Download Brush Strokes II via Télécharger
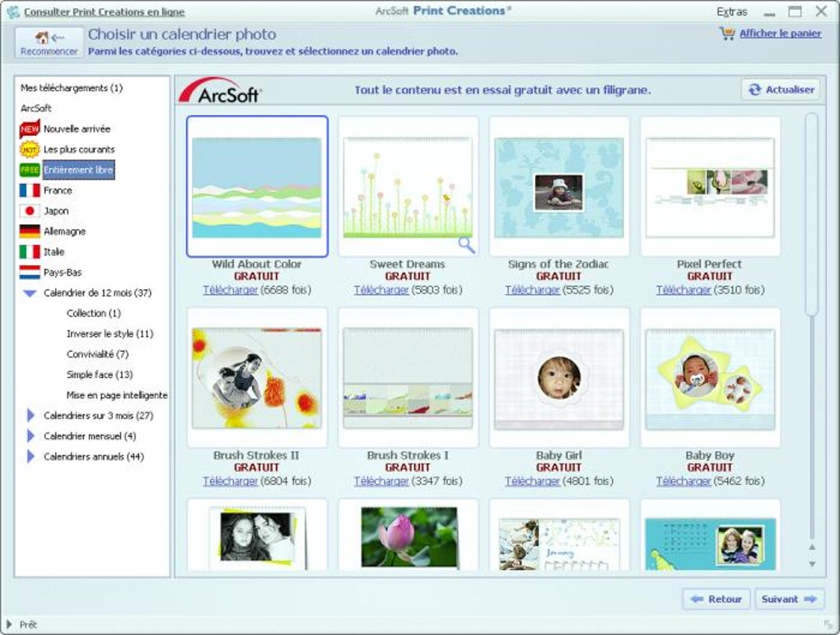The height and width of the screenshot is (635, 840). (x=231, y=481)
